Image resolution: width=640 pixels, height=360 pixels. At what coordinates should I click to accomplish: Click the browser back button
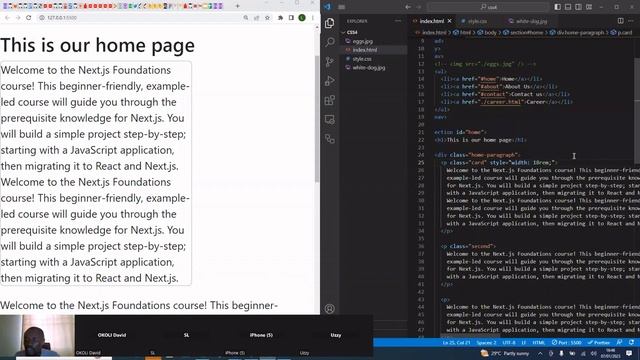7,18
